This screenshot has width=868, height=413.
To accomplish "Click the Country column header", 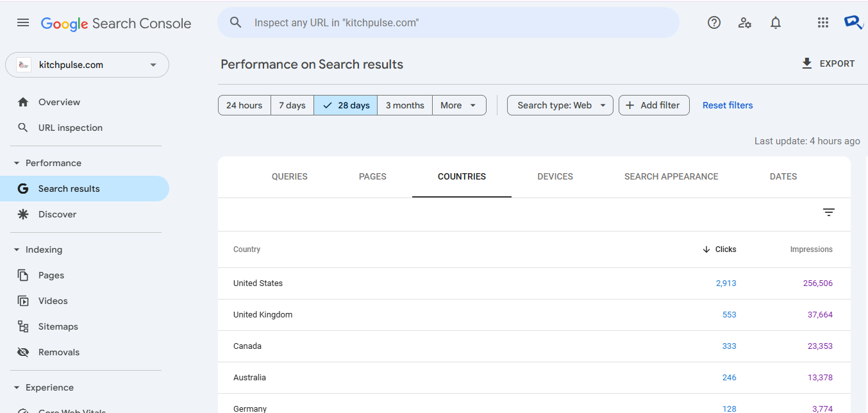I will coord(247,249).
